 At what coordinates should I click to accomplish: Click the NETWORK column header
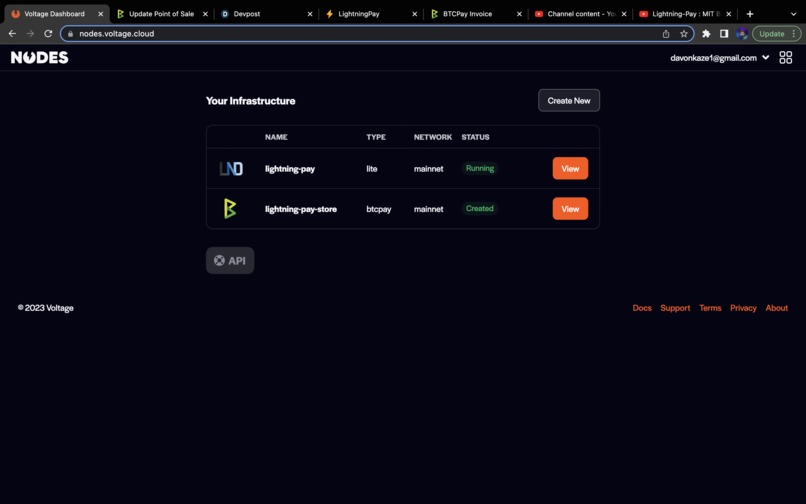coord(433,137)
